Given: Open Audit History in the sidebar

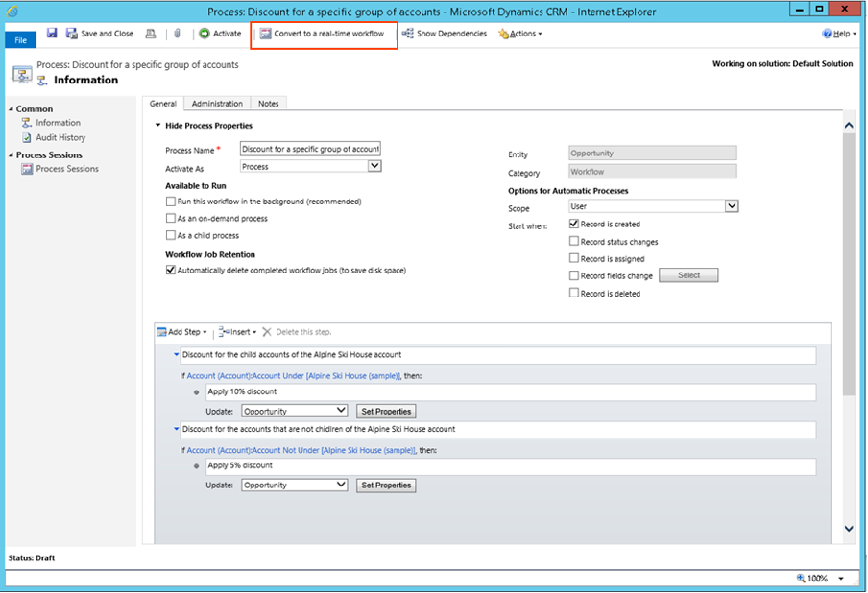Looking at the screenshot, I should [x=60, y=138].
